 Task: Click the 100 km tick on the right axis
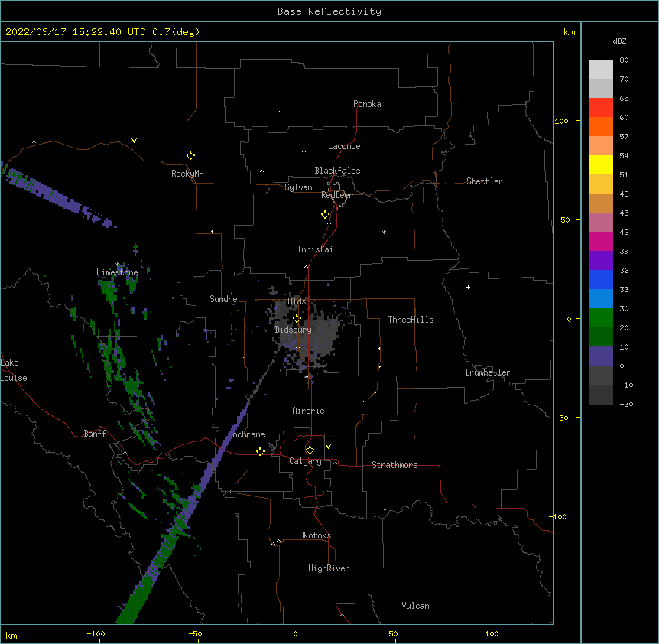[561, 121]
